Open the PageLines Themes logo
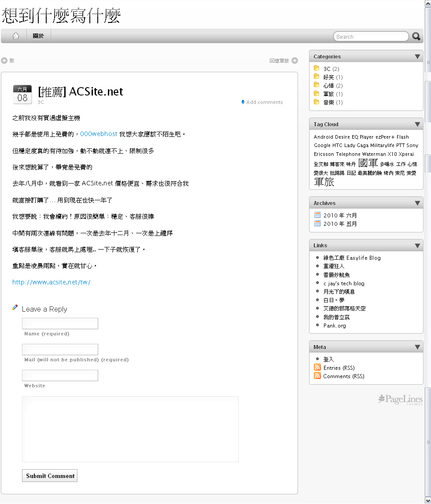431x504 pixels. (x=400, y=400)
